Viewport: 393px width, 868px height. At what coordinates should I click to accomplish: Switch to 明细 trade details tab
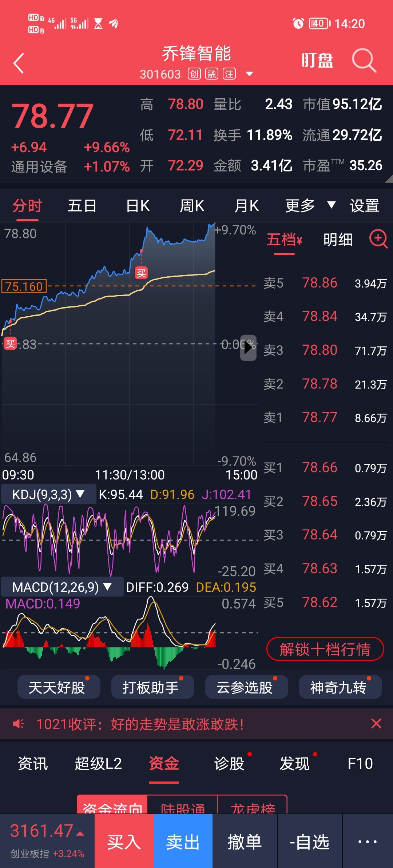338,240
